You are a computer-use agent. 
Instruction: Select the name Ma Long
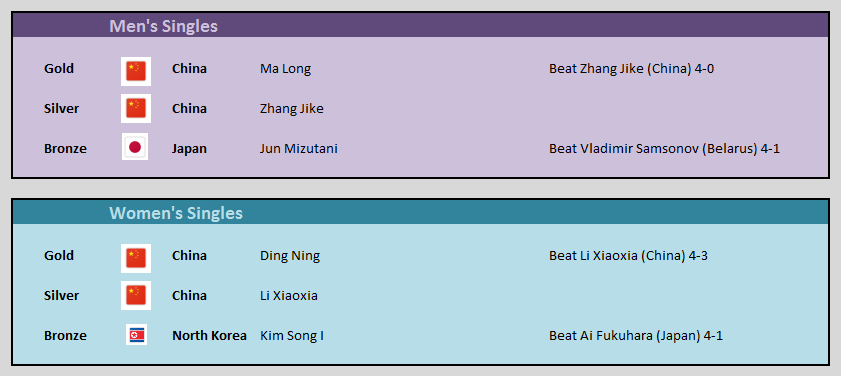[x=285, y=69]
